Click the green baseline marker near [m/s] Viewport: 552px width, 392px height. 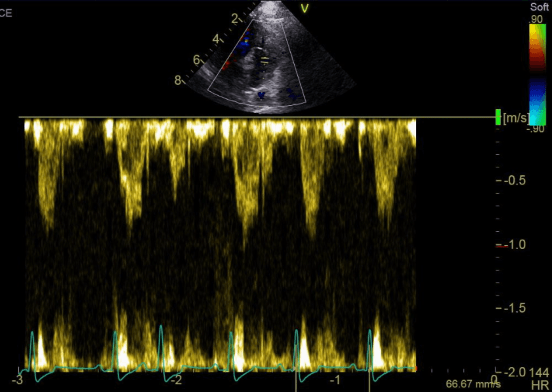(x=498, y=117)
